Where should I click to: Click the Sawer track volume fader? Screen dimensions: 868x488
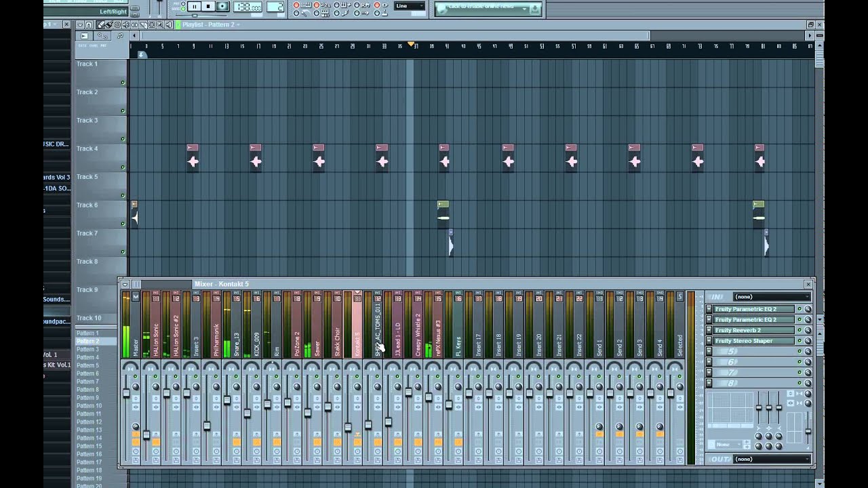pos(307,413)
